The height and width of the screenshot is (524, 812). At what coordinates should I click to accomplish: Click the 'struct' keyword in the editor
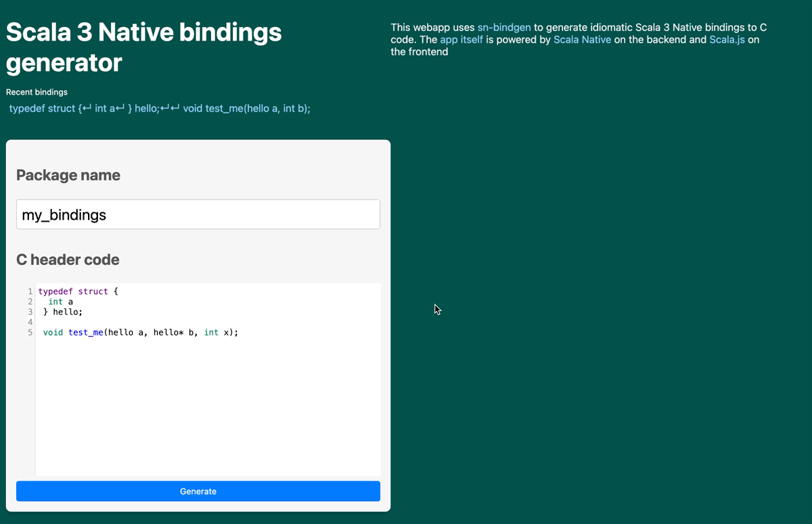[93, 291]
